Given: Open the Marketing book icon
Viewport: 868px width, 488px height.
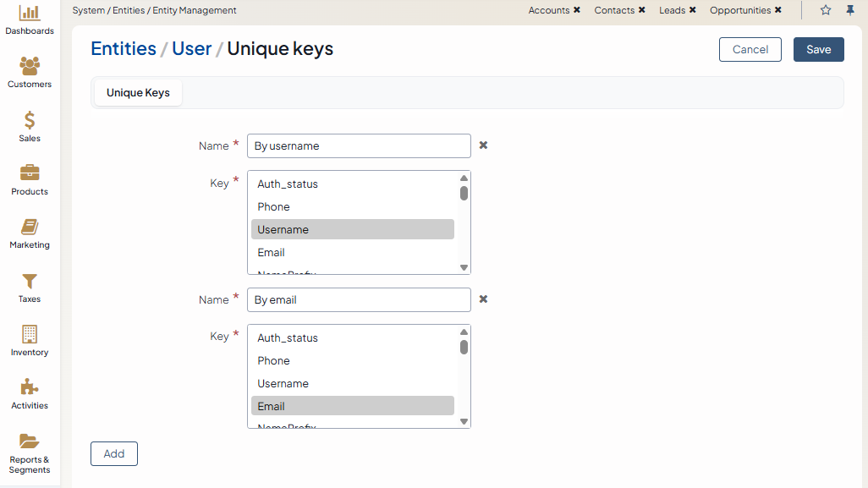Looking at the screenshot, I should click(30, 227).
